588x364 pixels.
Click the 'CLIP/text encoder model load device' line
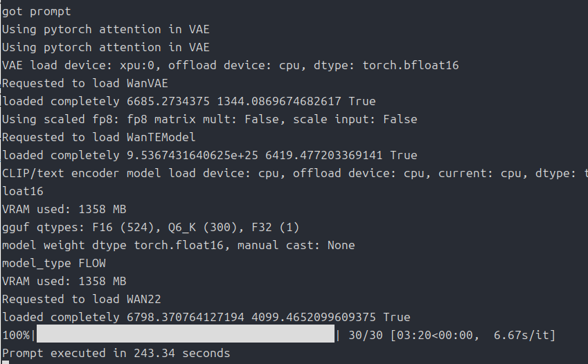tap(294, 173)
